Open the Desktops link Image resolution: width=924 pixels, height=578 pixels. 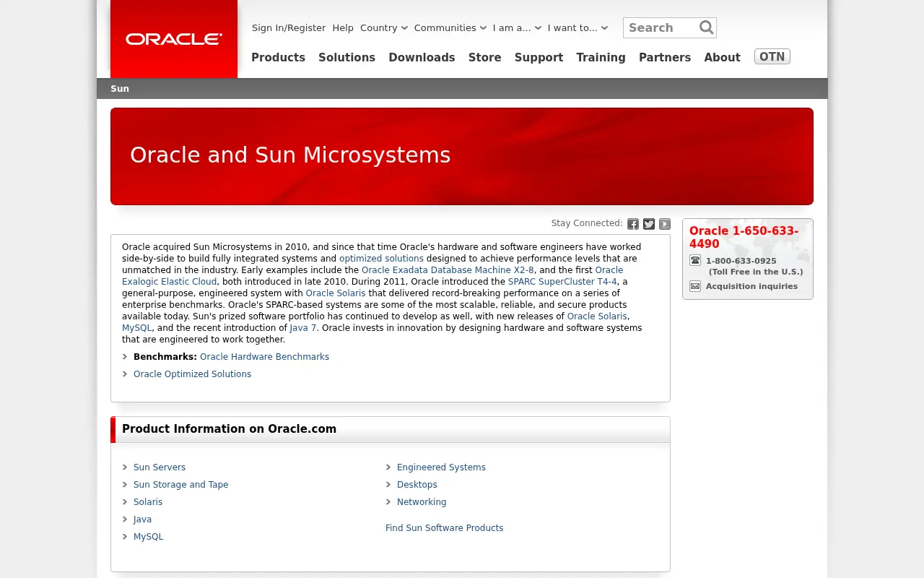(x=417, y=484)
